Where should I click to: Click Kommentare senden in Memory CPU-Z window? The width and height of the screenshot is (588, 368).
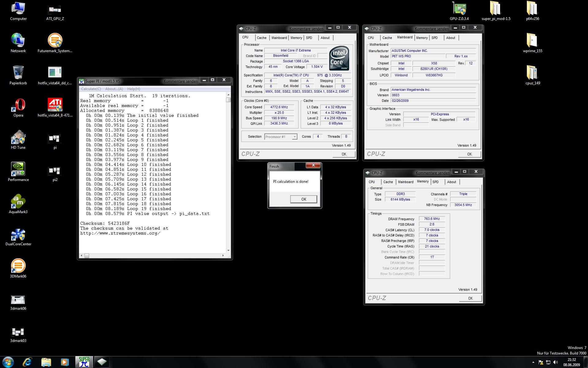pyautogui.click(x=433, y=173)
